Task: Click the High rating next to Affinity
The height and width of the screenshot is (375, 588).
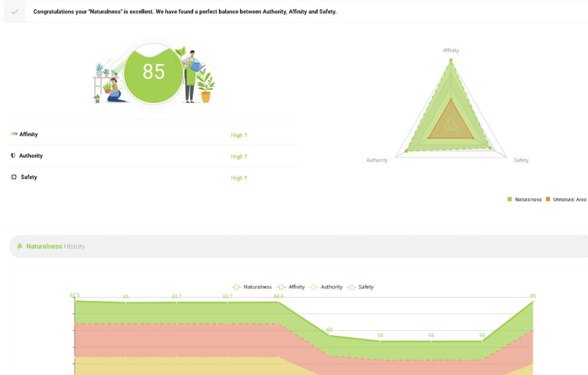Action: (239, 135)
